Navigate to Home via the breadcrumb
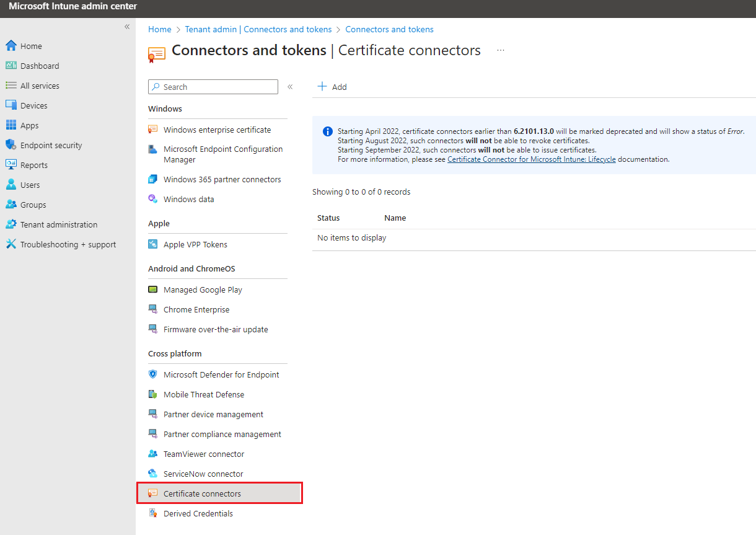The width and height of the screenshot is (756, 535). [159, 29]
